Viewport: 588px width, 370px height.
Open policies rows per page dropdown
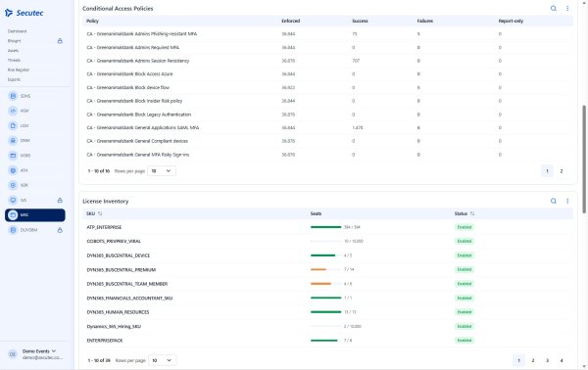(162, 170)
